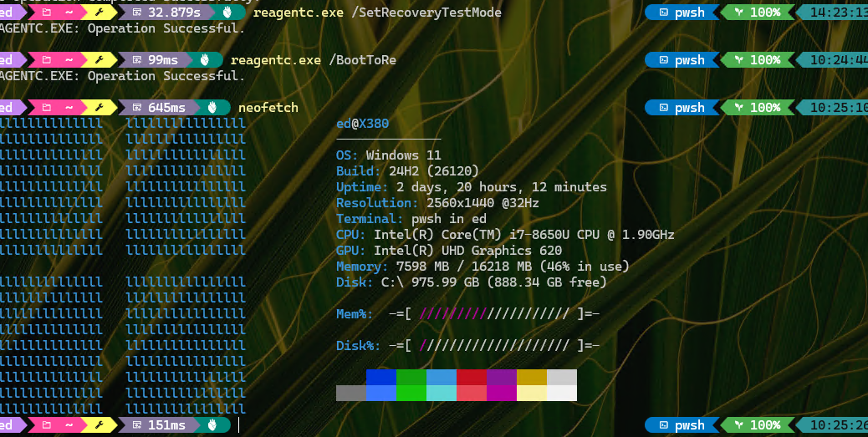Image resolution: width=868 pixels, height=437 pixels.
Task: Click the Mem% usage bar
Action: point(493,314)
